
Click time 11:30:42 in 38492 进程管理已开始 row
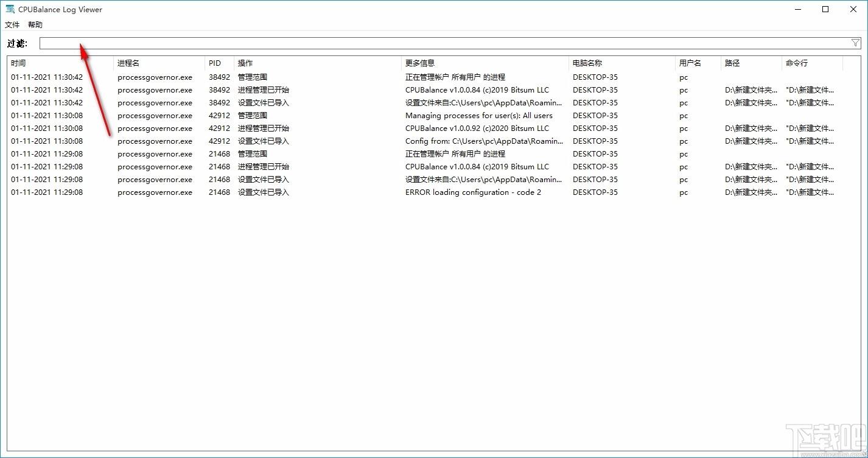pos(47,90)
